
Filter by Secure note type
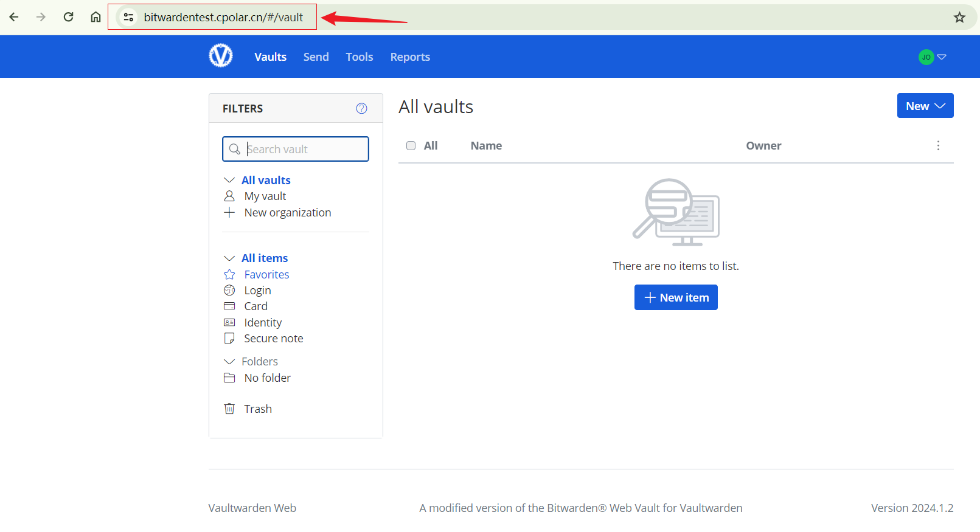(x=274, y=338)
